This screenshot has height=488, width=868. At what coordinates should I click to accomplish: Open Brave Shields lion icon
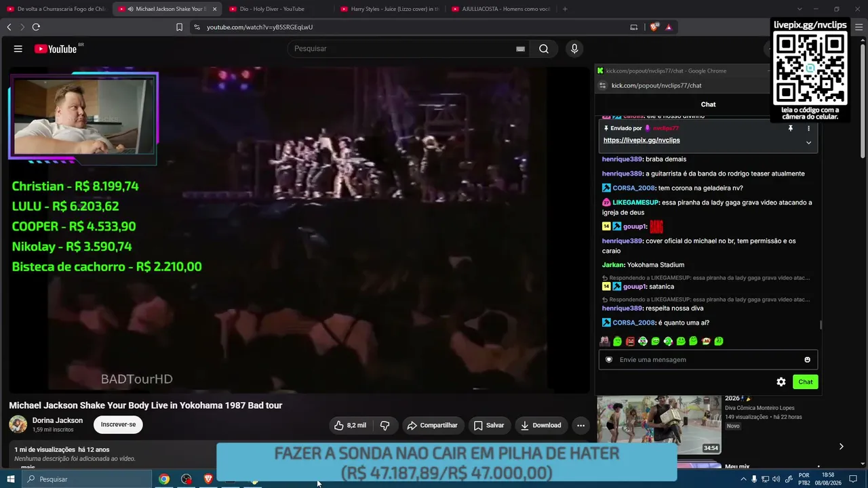pyautogui.click(x=654, y=27)
